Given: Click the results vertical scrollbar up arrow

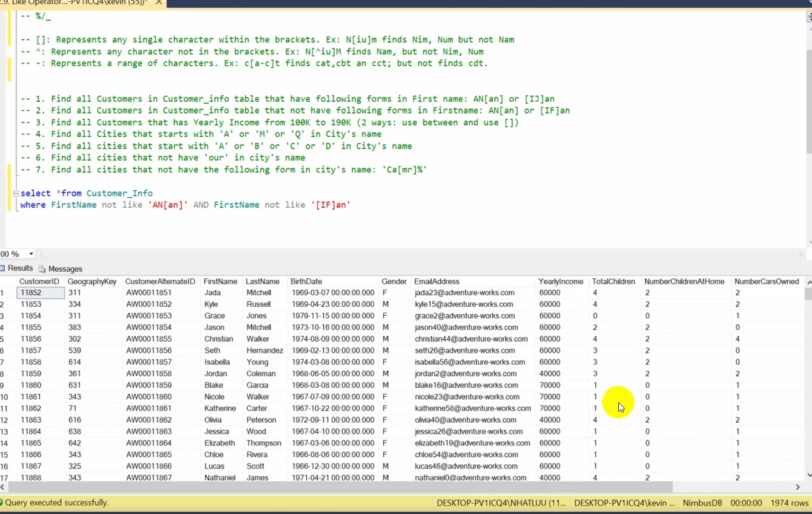Looking at the screenshot, I should 808,281.
